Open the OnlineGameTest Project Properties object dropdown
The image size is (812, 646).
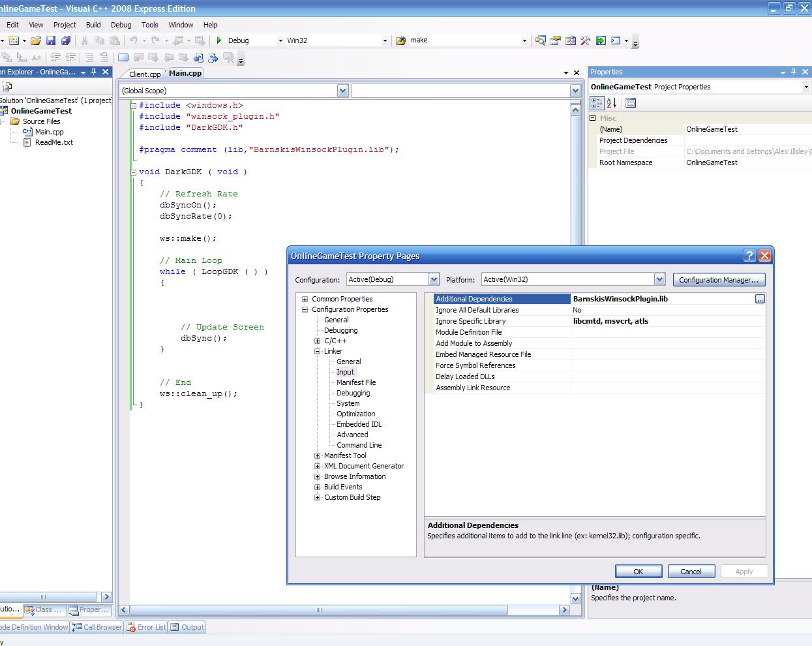806,87
